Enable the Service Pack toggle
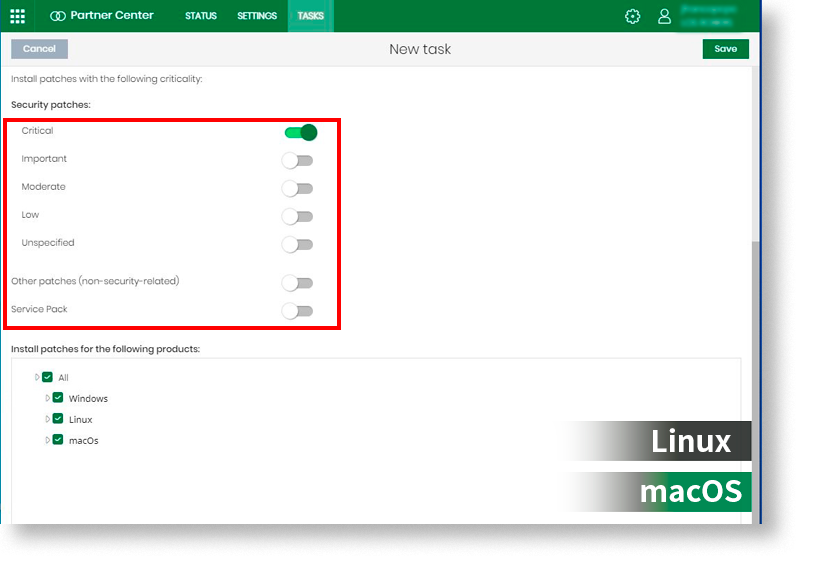The height and width of the screenshot is (570, 815). point(297,311)
